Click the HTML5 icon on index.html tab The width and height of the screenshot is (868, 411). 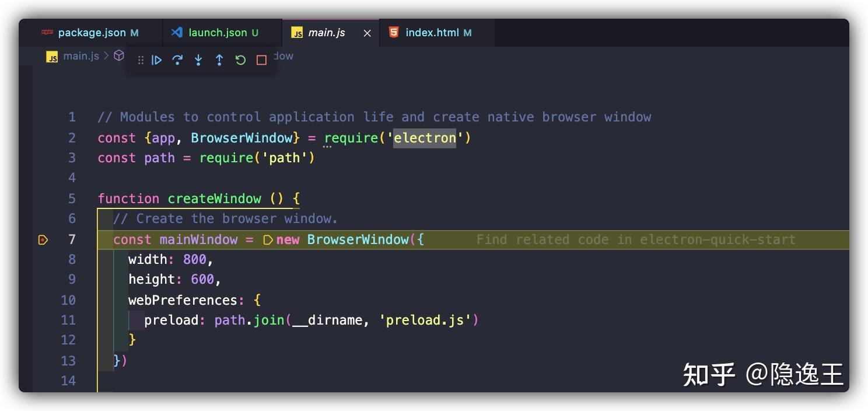click(394, 32)
